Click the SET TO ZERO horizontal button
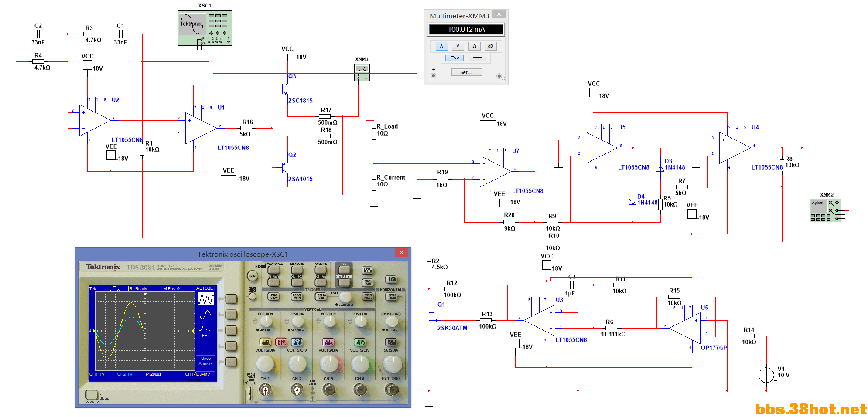Screen dimensions: 868x417 click(x=391, y=297)
